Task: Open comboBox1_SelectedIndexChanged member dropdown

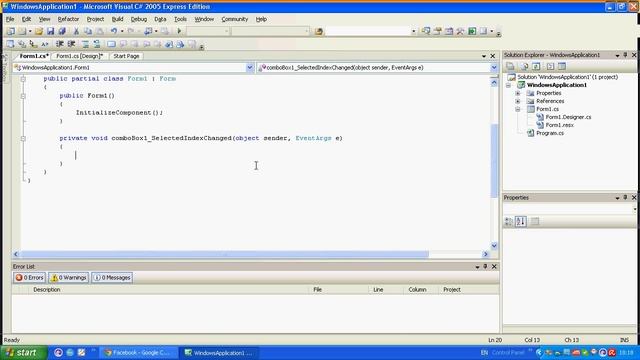Action: point(494,68)
